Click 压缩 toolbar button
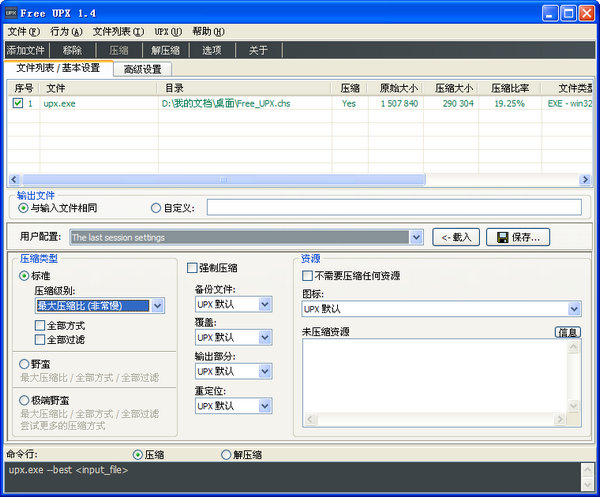The height and width of the screenshot is (497, 600). (119, 50)
